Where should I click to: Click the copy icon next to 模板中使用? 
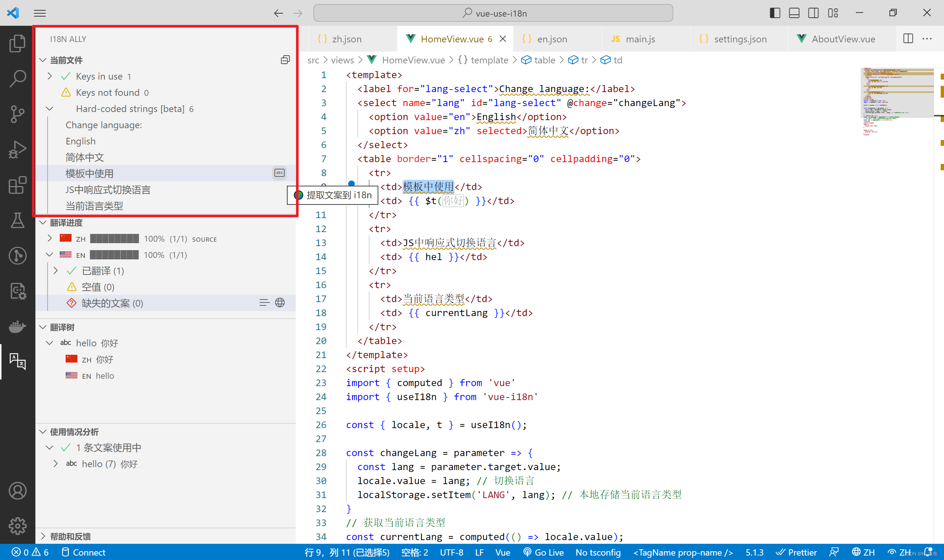point(280,173)
